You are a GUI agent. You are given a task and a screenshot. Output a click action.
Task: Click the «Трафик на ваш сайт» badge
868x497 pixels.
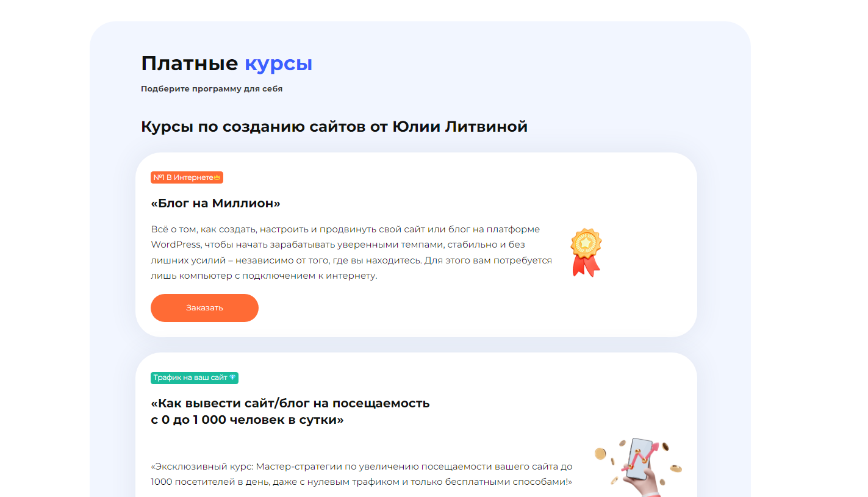pyautogui.click(x=195, y=377)
